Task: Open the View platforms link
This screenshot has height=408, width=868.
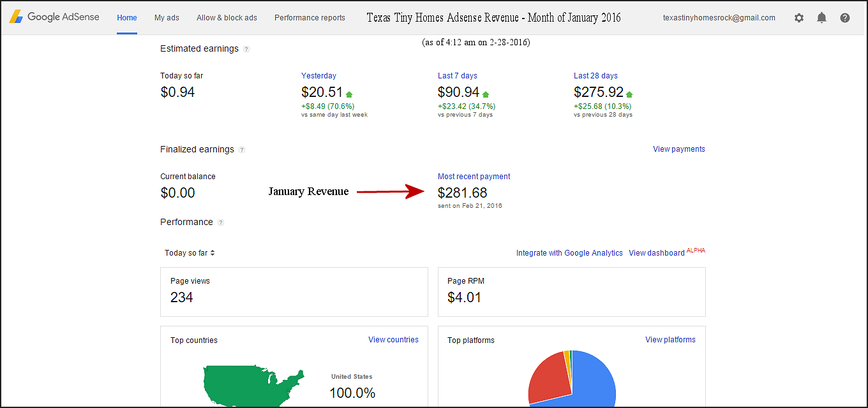Action: pyautogui.click(x=670, y=340)
